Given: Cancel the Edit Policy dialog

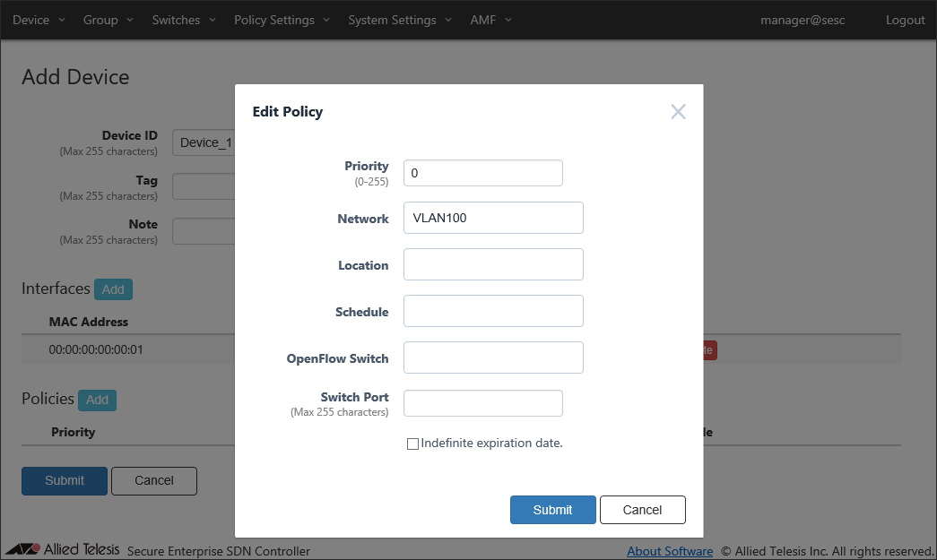Looking at the screenshot, I should tap(642, 510).
